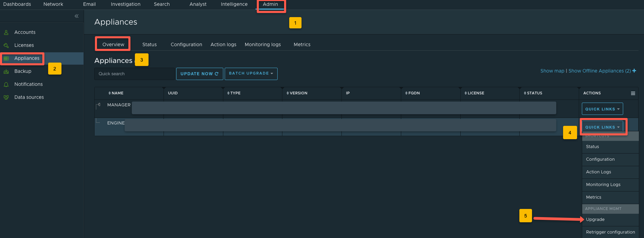Open Quick Links dropdown for MANAGER row
Viewport: 644px width, 238px height.
coord(602,109)
